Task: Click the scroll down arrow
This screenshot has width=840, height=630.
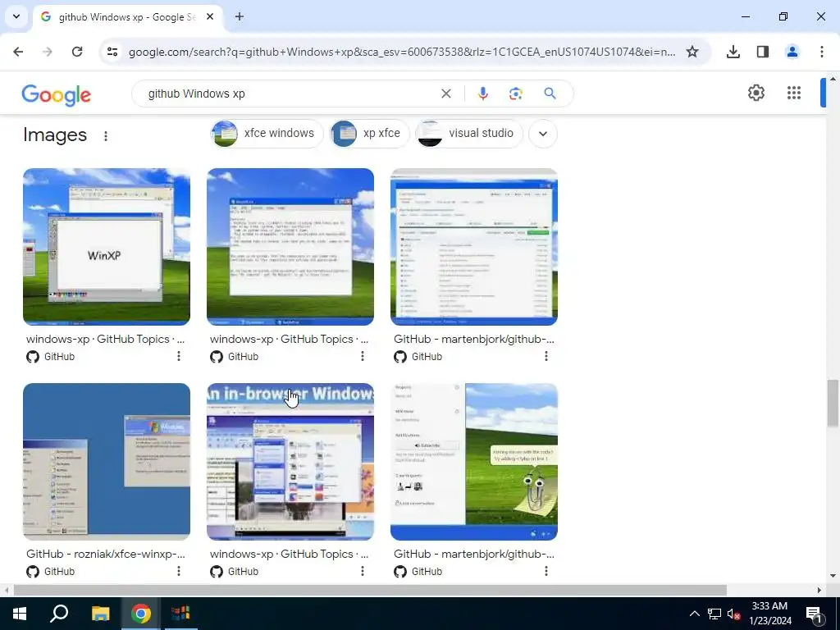Action: (x=833, y=576)
